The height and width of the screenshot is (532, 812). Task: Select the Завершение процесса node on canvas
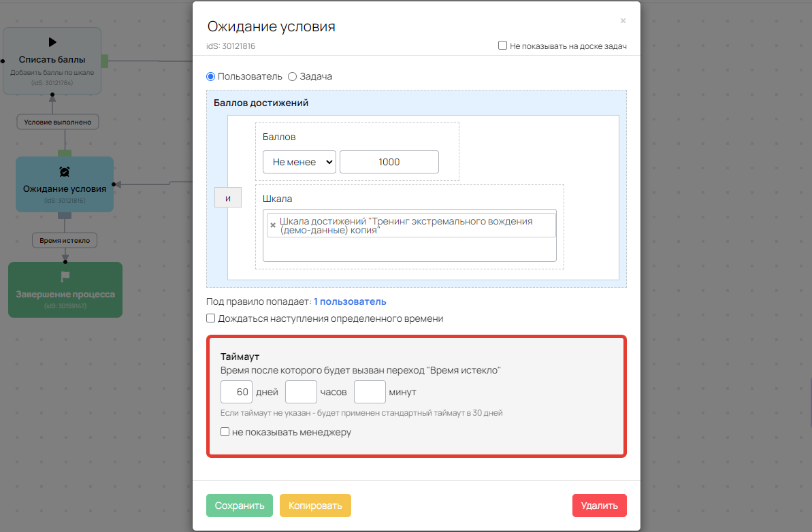coord(65,290)
